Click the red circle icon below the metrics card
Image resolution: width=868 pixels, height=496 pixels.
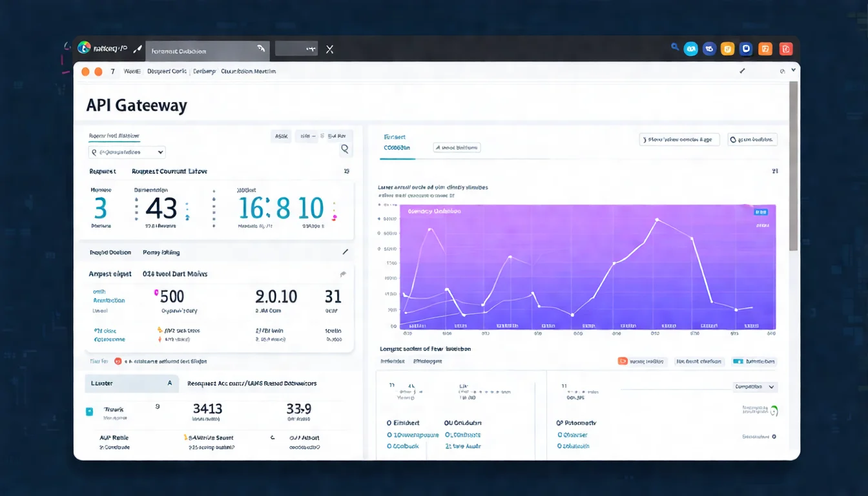(118, 362)
